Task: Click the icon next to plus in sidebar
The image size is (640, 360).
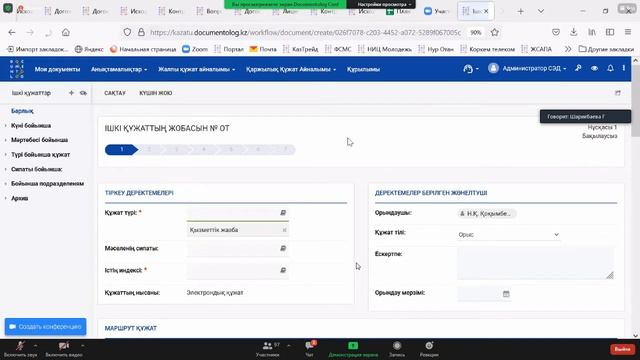Action: pyautogui.click(x=83, y=93)
